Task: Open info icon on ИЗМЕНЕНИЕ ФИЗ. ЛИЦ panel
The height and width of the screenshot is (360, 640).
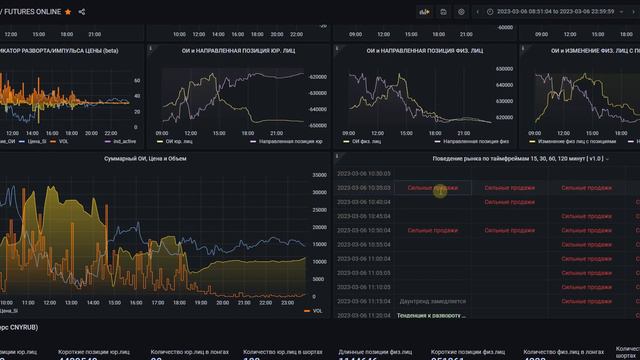Action: click(523, 48)
